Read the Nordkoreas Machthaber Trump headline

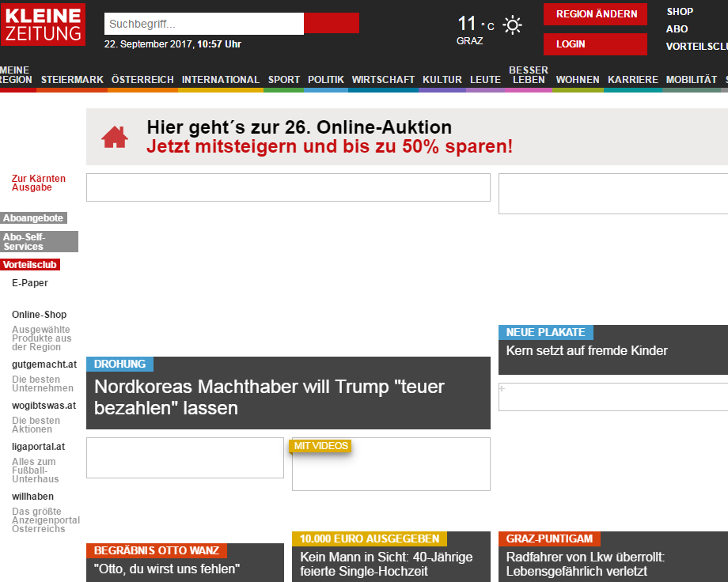point(269,397)
